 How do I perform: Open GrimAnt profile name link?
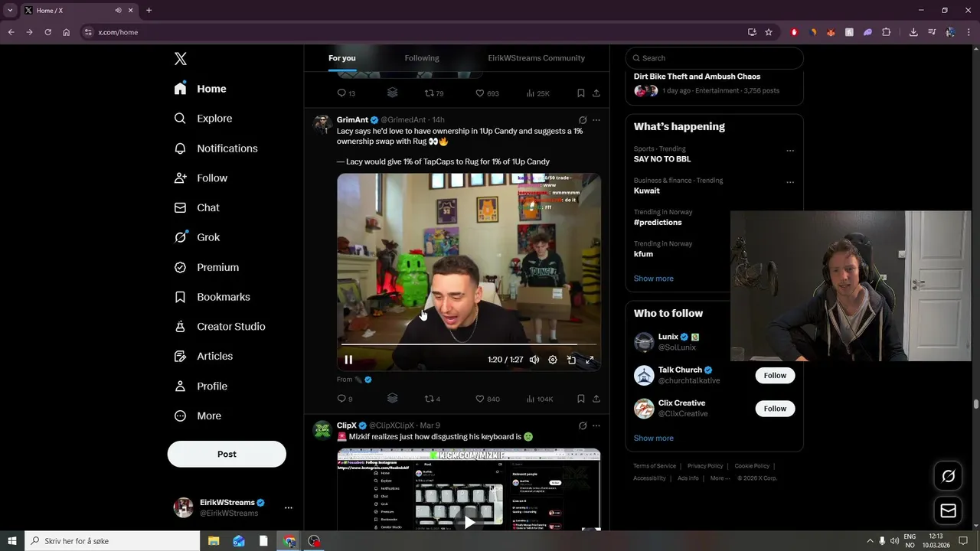click(352, 119)
